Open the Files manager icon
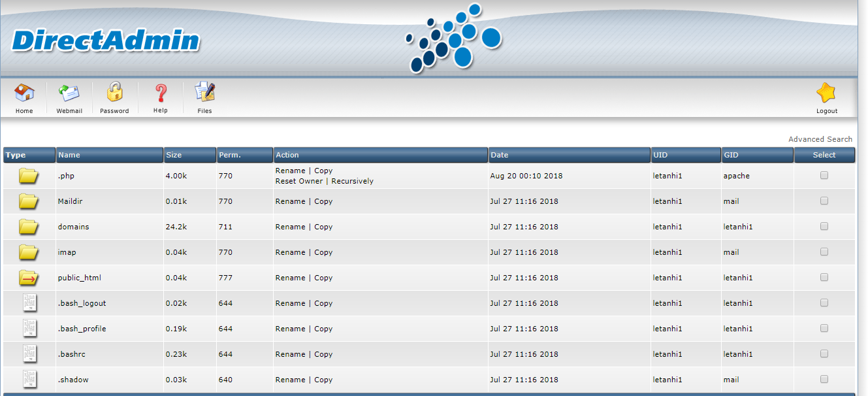The image size is (868, 396). pyautogui.click(x=204, y=91)
